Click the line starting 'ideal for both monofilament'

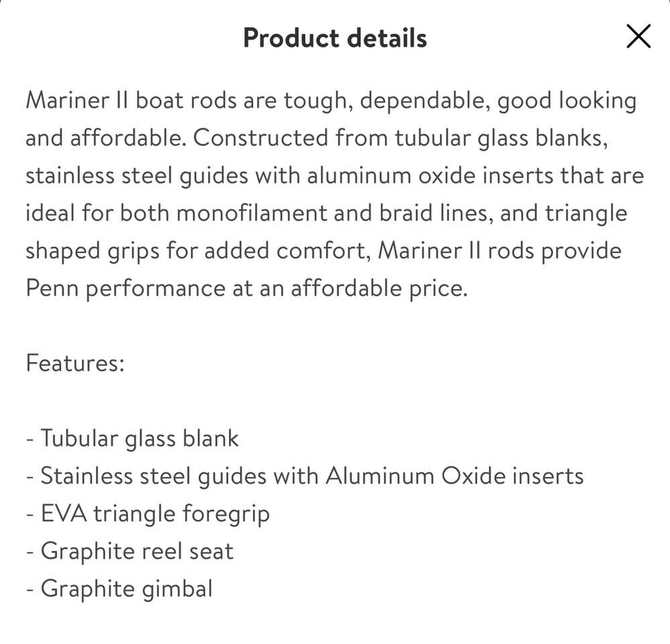pos(327,214)
